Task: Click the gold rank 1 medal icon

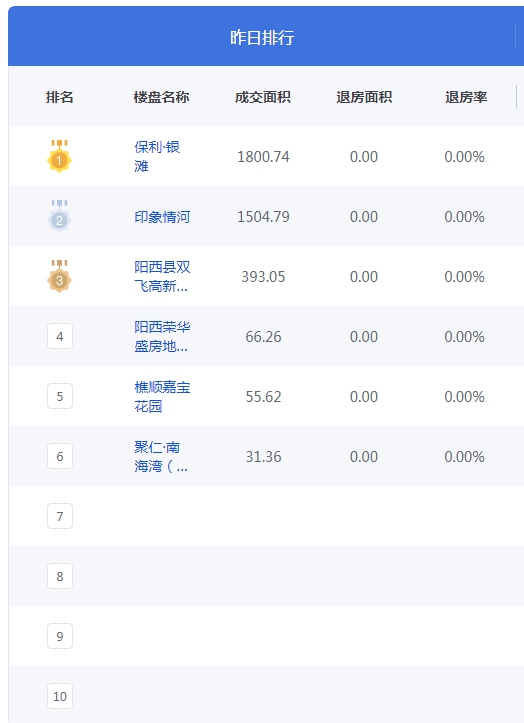Action: pyautogui.click(x=60, y=156)
